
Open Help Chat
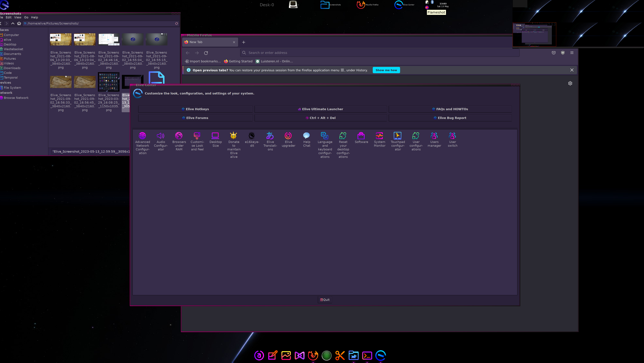[x=307, y=139]
